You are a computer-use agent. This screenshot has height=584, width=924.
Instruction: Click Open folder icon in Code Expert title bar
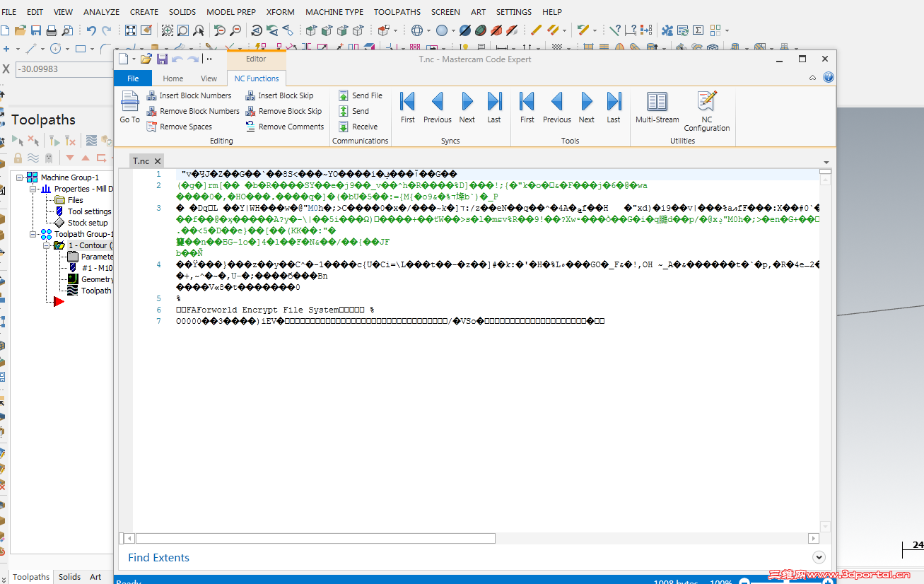tap(146, 59)
